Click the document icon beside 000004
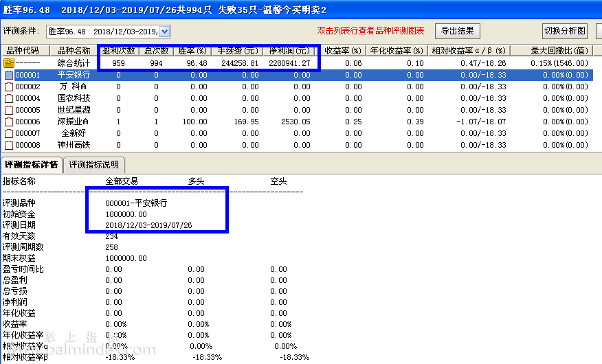Image resolution: width=602 pixels, height=364 pixels. [9, 99]
